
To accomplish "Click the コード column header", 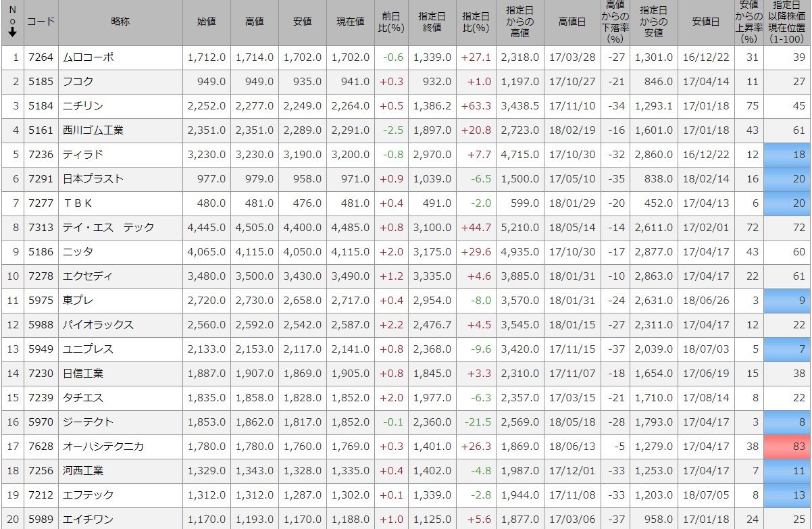I will [41, 21].
